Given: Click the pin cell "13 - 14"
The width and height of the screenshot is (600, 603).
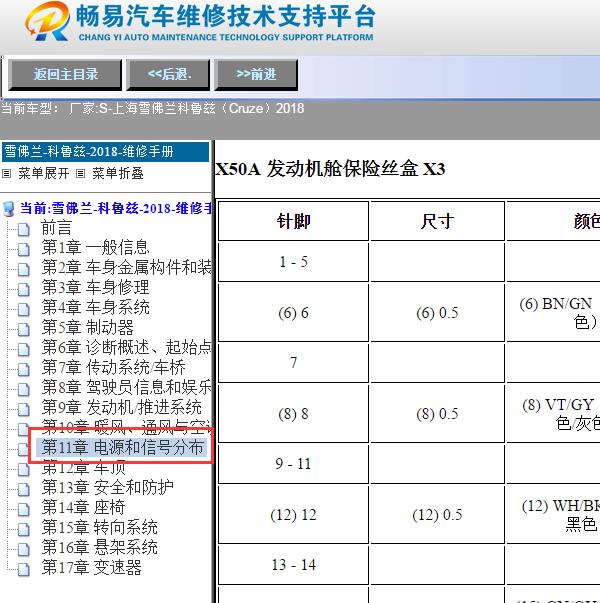Looking at the screenshot, I should point(293,565).
